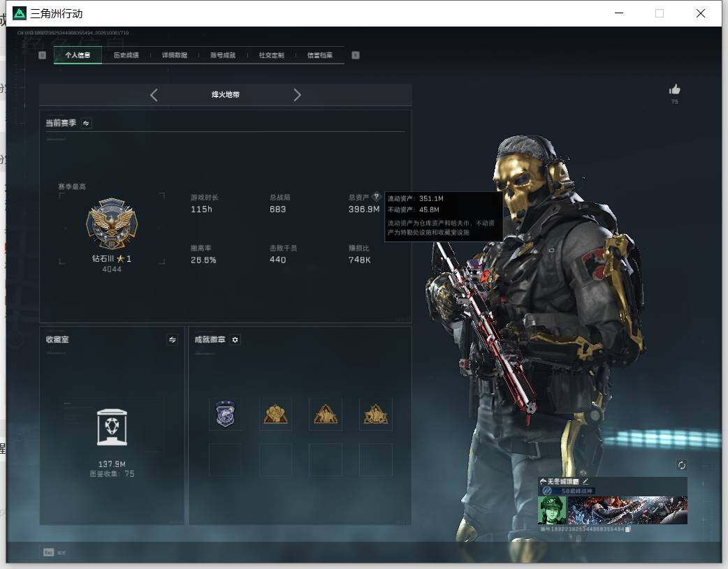
Task: Select the blue shield achievement badge
Action: click(x=225, y=414)
